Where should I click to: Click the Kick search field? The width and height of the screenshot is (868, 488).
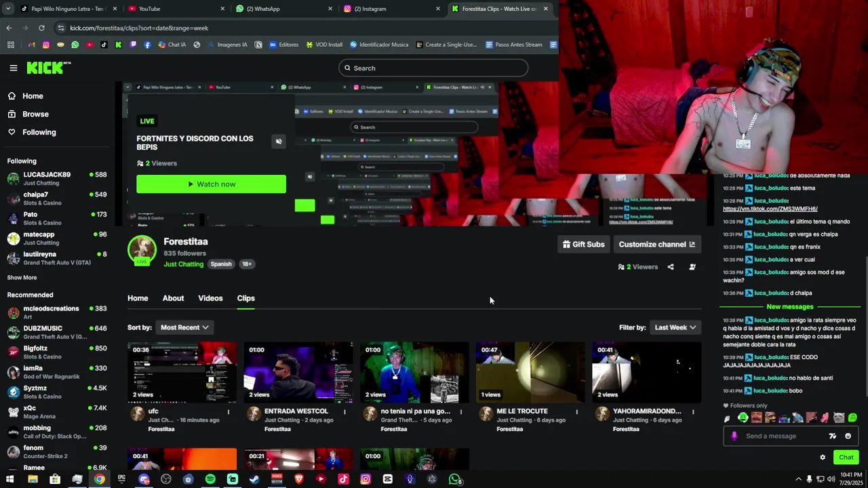[x=433, y=68]
